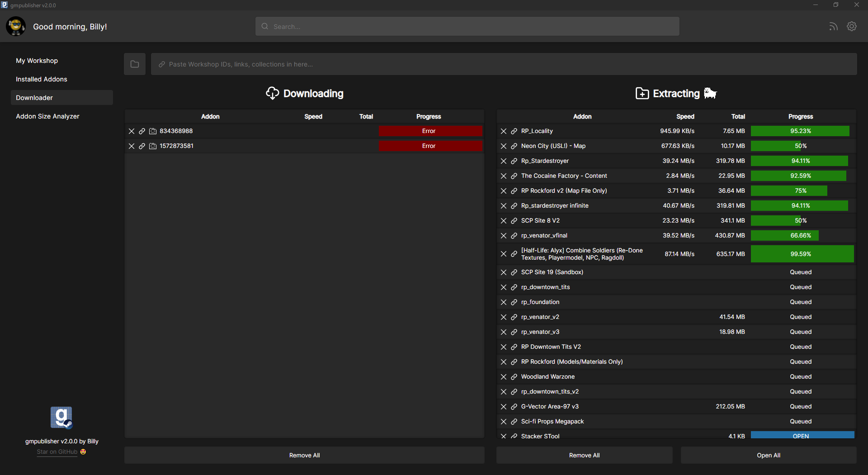Select My Workshop in the sidebar
Viewport: 868px width, 475px height.
pos(37,61)
